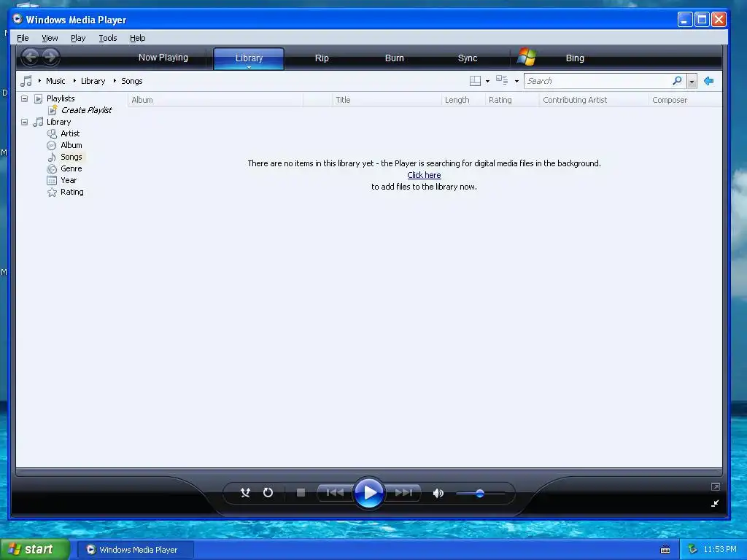Click the Windows logo online stores icon
Image resolution: width=747 pixels, height=560 pixels.
[x=527, y=57]
